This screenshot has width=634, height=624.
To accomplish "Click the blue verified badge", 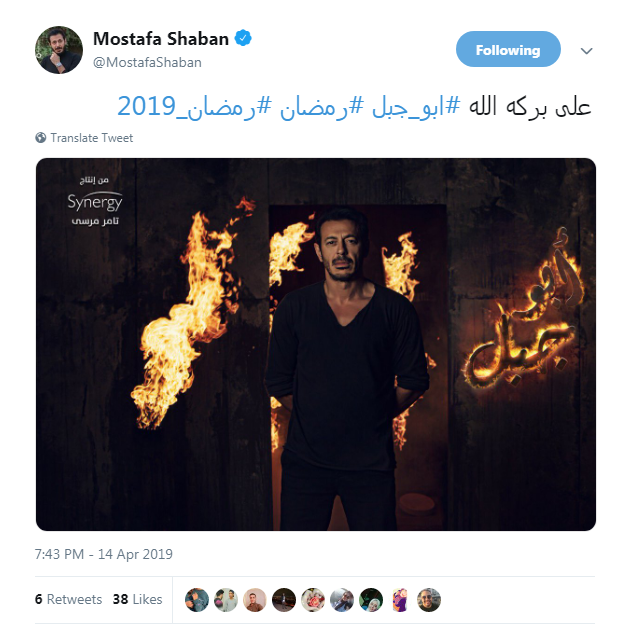I will 243,38.
